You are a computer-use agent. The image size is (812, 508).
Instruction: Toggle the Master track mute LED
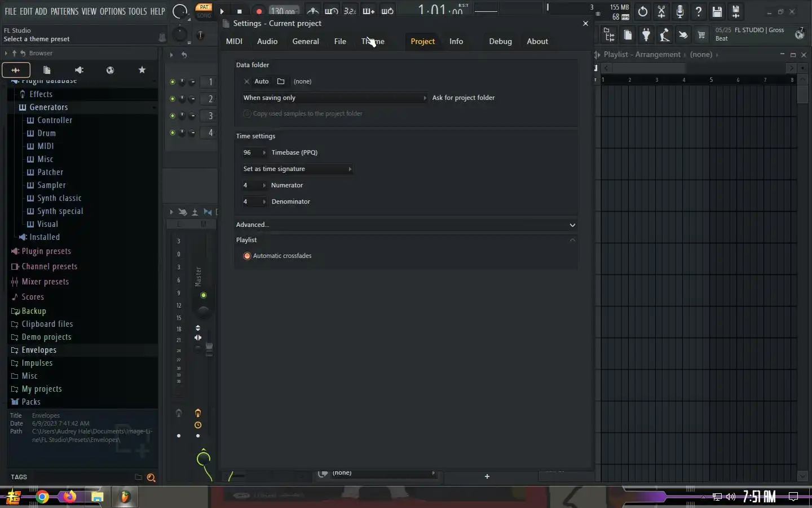coord(204,295)
